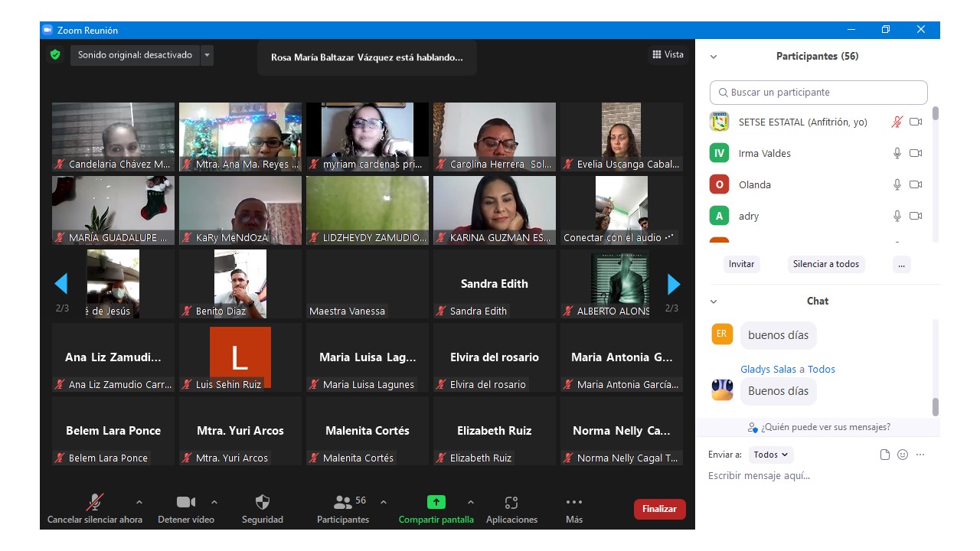Image resolution: width=980 pixels, height=551 pixels.
Task: Open the Más three-dots menu
Action: click(x=573, y=503)
